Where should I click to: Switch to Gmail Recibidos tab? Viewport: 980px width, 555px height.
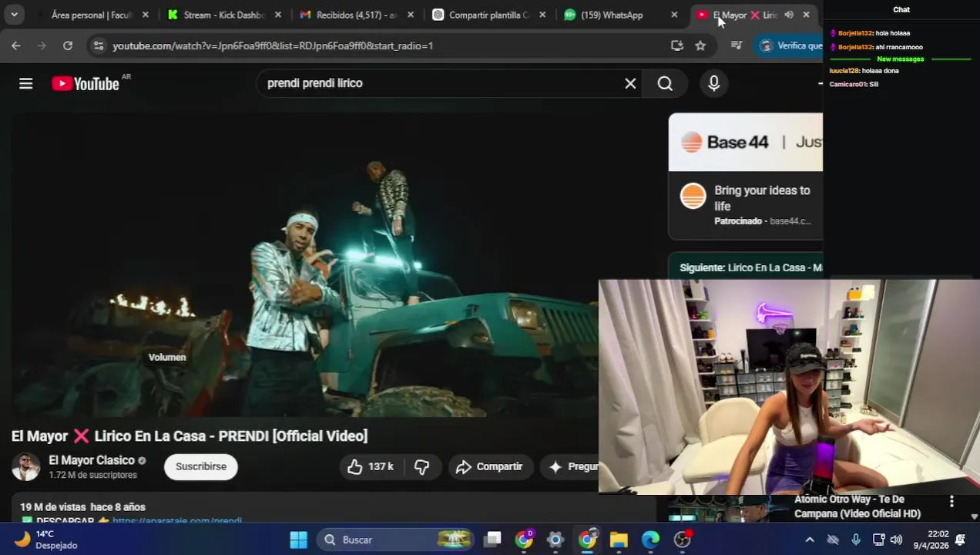click(356, 15)
